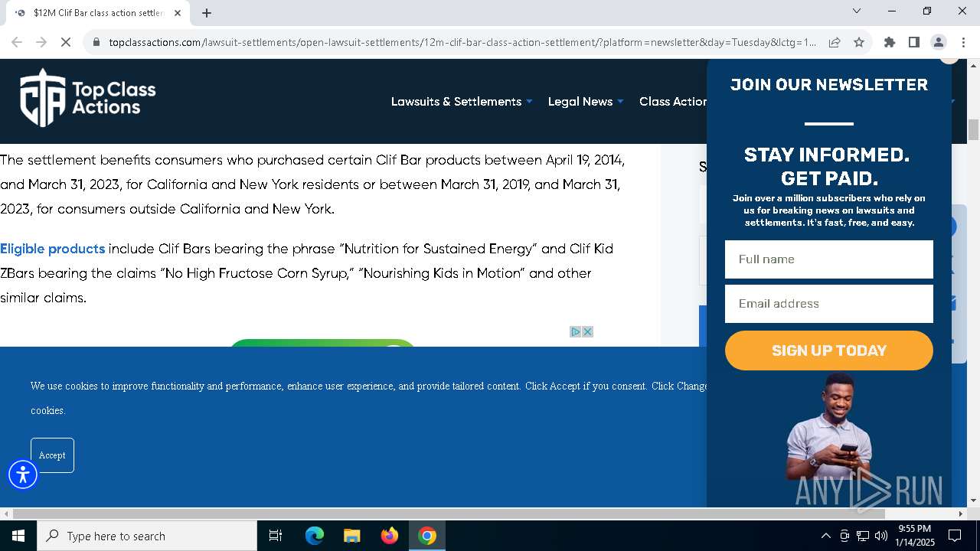Viewport: 980px width, 551px height.
Task: Click the AdChoices info icon on ad
Action: tap(575, 331)
